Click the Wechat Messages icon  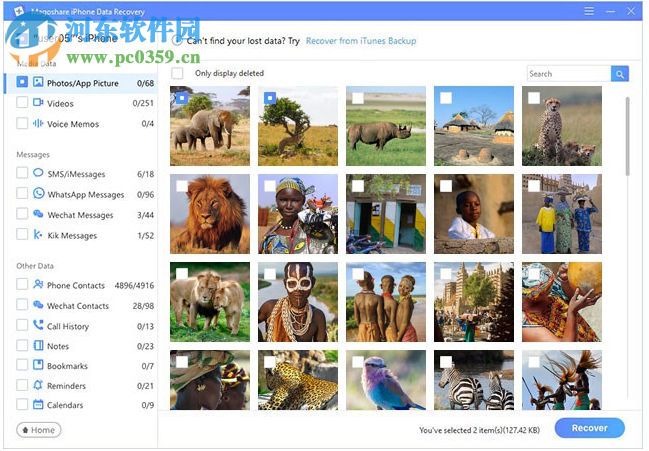38,214
